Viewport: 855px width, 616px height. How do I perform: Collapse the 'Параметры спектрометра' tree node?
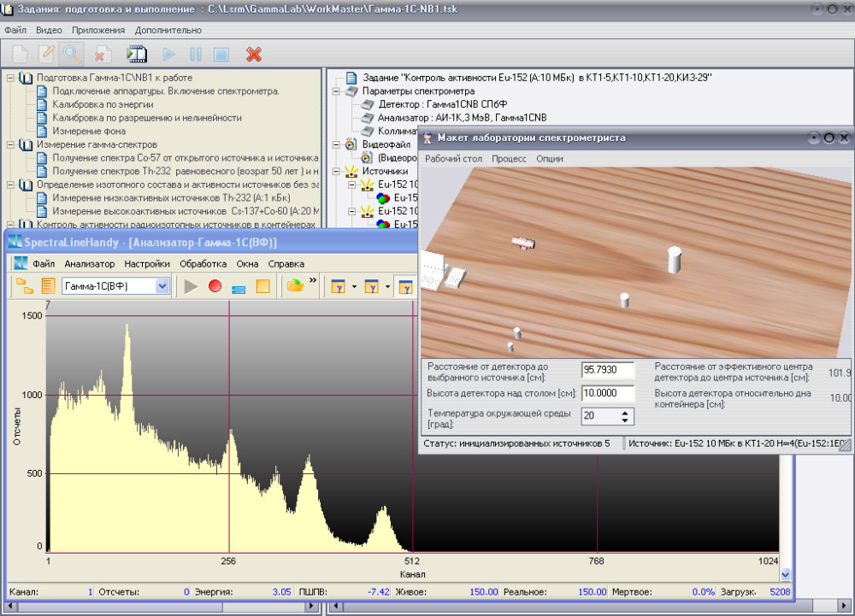point(337,91)
